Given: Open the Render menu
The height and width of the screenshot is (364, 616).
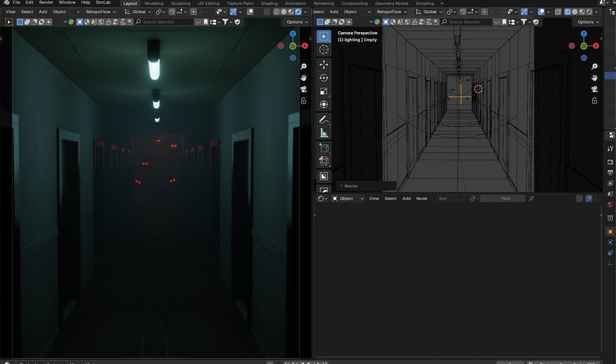Looking at the screenshot, I should coord(46,2).
